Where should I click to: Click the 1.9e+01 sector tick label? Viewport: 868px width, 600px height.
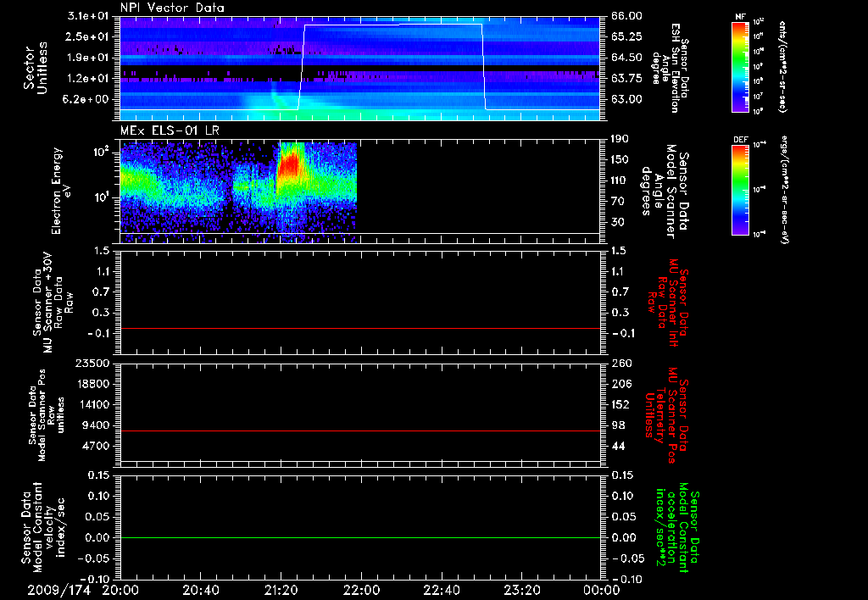point(88,58)
